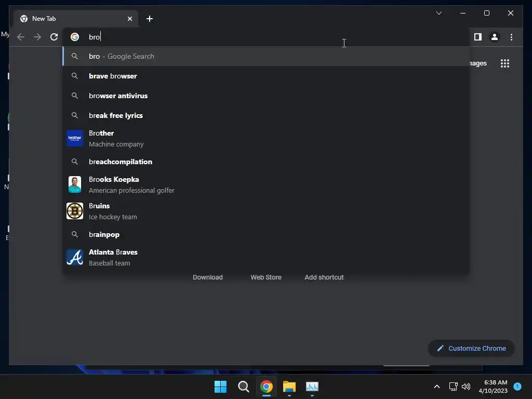Open a new tab with plus button

pyautogui.click(x=150, y=19)
